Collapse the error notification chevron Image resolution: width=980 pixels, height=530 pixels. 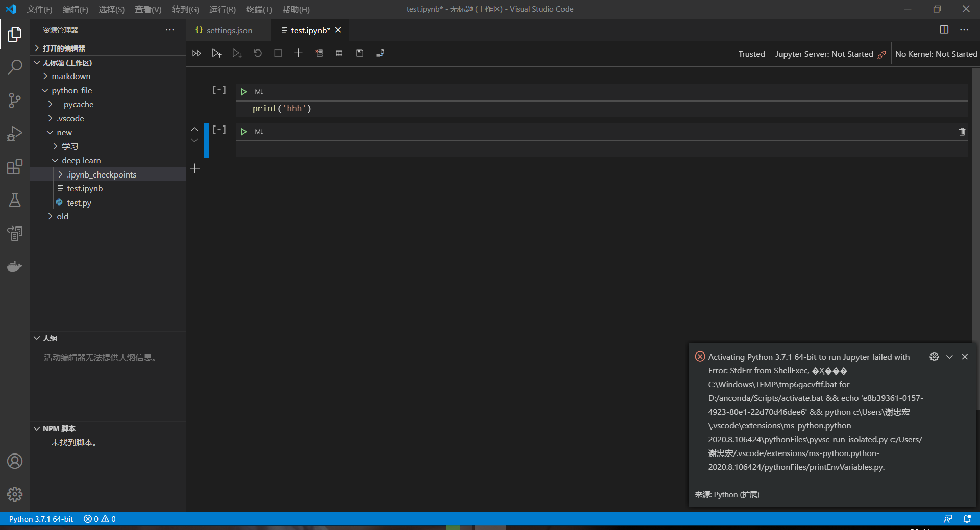tap(949, 357)
